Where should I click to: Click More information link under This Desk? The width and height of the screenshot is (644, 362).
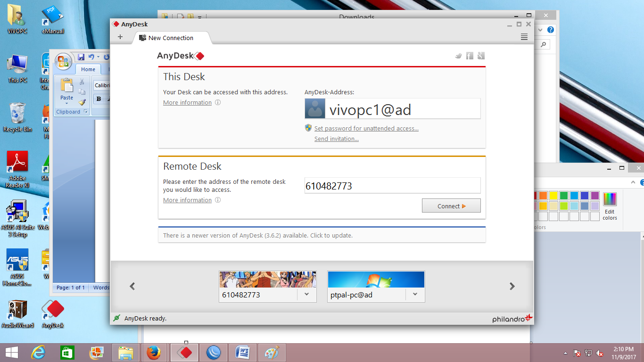pos(187,102)
